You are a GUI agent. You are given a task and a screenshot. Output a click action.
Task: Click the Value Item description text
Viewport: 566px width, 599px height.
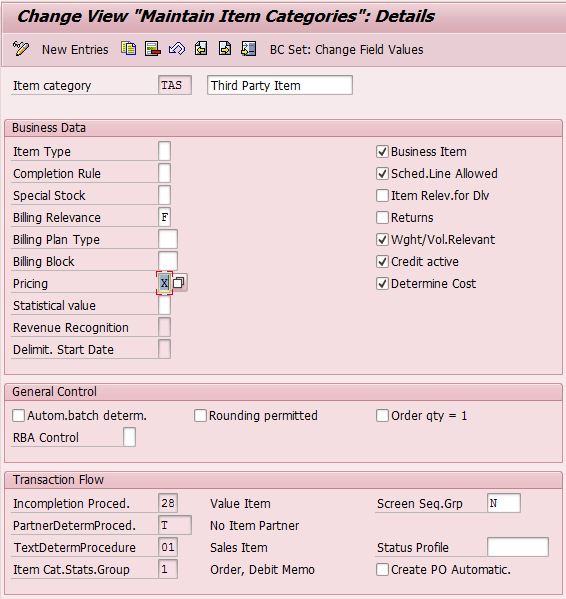click(x=240, y=503)
